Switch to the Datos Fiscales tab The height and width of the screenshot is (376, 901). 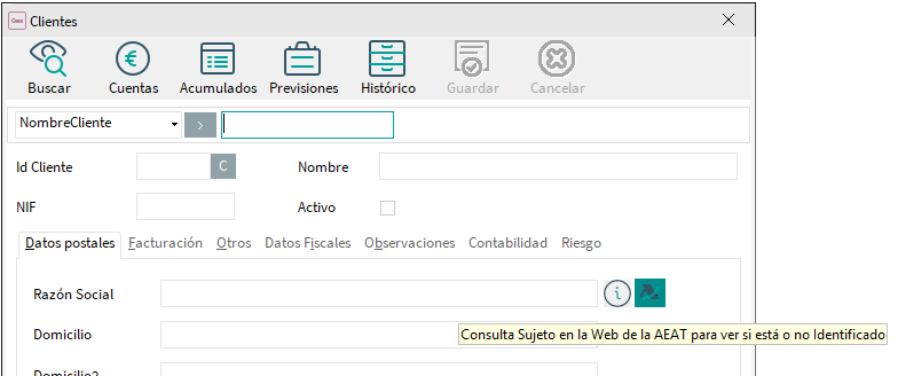click(307, 243)
